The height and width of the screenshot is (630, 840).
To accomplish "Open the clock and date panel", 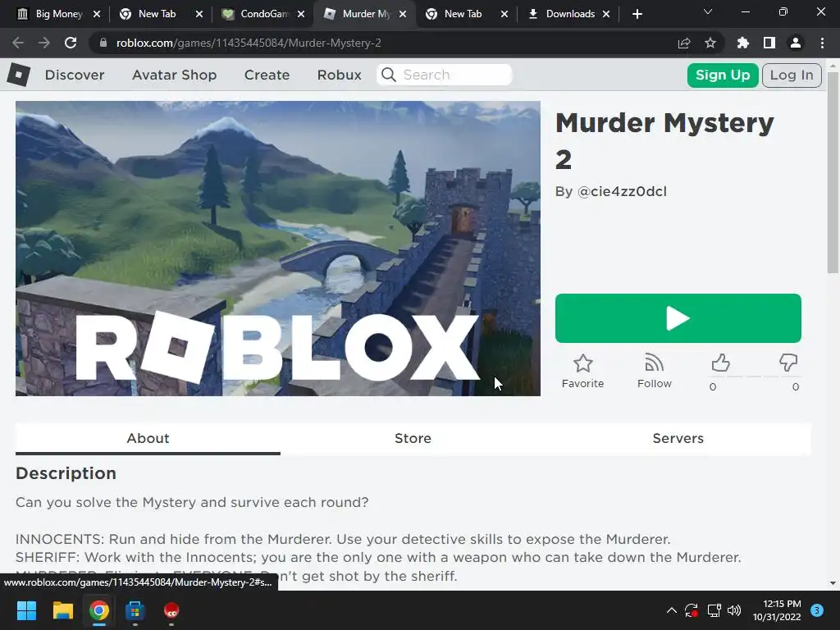I will pos(777,610).
